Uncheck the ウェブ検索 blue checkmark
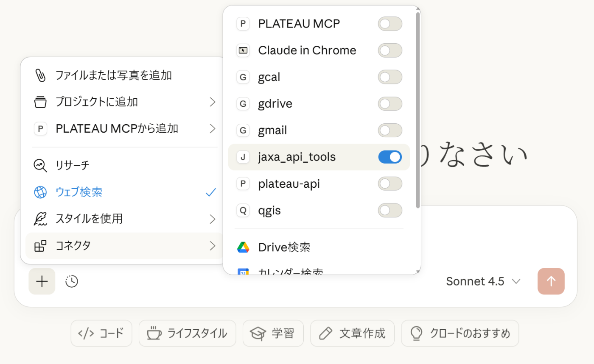Viewport: 594px width, 364px height. click(x=211, y=192)
